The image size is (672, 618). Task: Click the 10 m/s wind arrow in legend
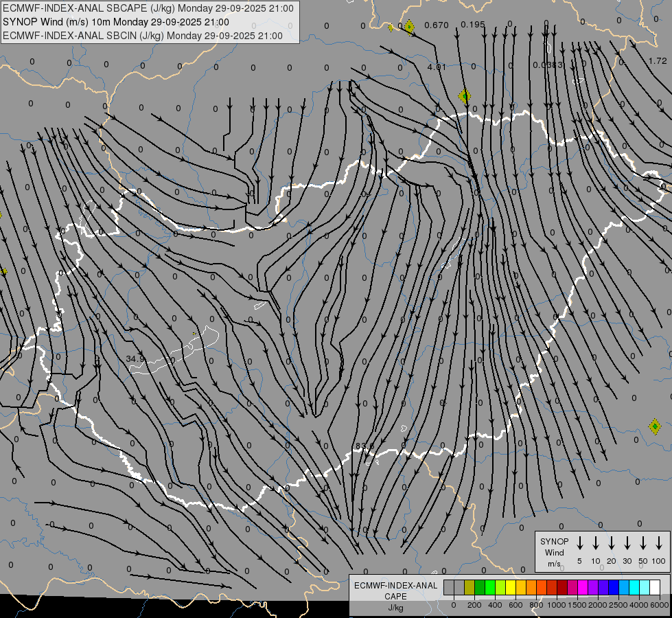click(x=595, y=543)
